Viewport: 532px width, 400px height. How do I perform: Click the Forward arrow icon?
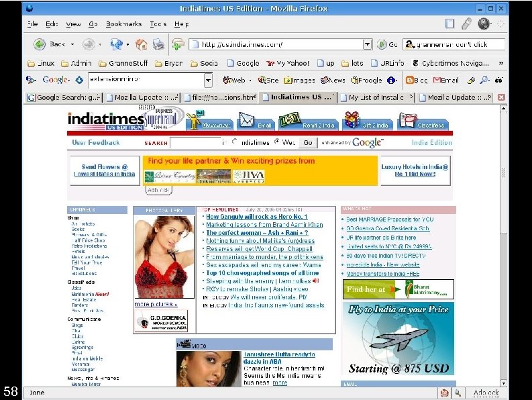pyautogui.click(x=89, y=44)
